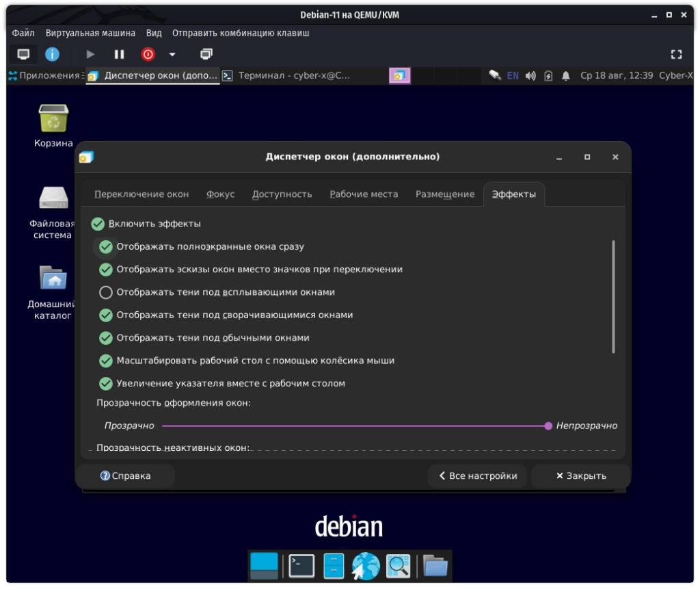This screenshot has height=589, width=700.
Task: Uncheck 'Отображать тени под обычными окнами'
Action: [x=106, y=338]
